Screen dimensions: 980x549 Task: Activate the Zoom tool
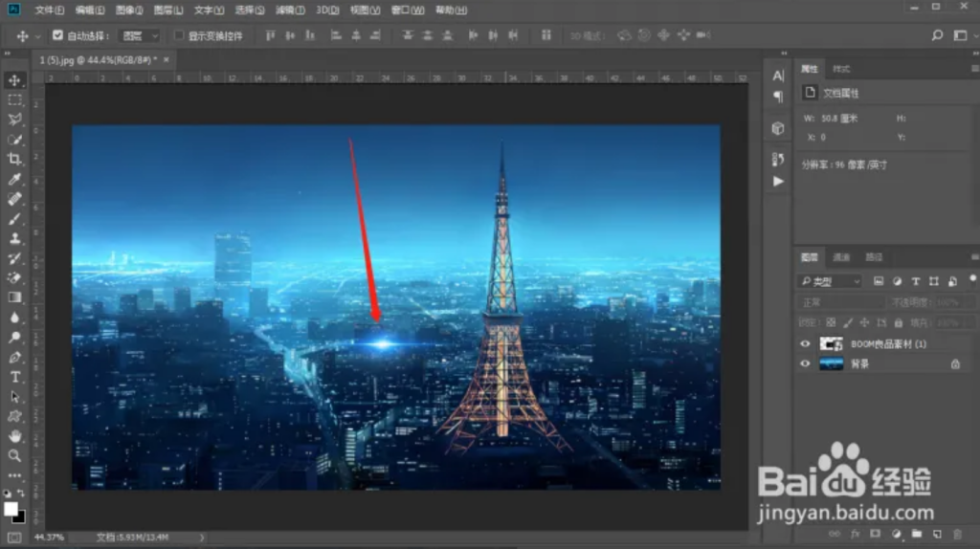point(14,456)
